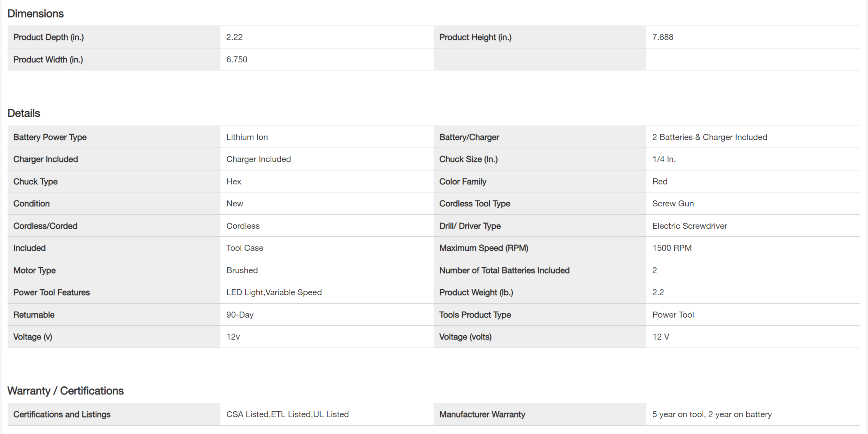Click the Details section heading

(x=24, y=113)
